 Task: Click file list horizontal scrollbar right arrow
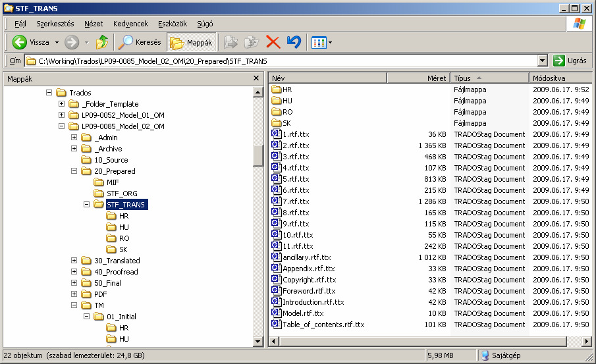coord(587,341)
